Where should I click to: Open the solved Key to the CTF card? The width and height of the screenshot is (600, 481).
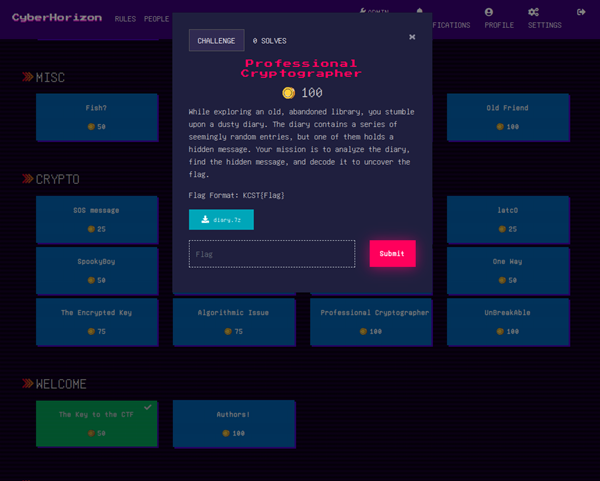click(x=96, y=423)
